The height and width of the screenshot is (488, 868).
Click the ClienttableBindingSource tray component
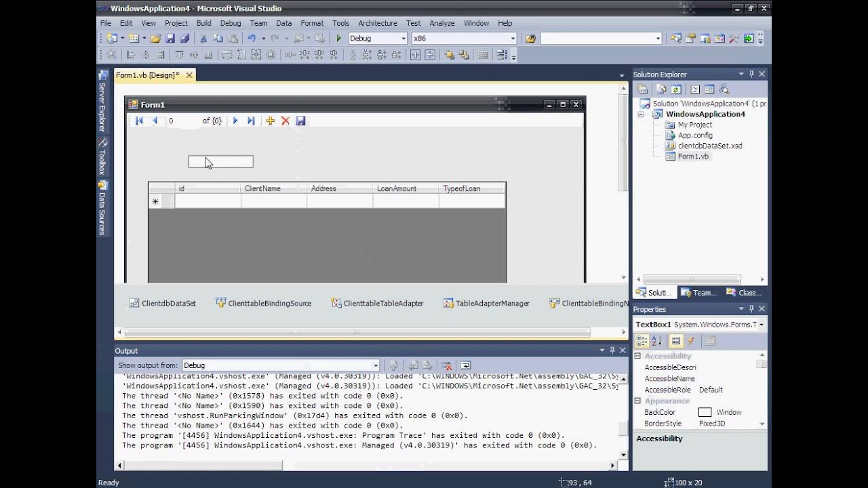click(263, 304)
